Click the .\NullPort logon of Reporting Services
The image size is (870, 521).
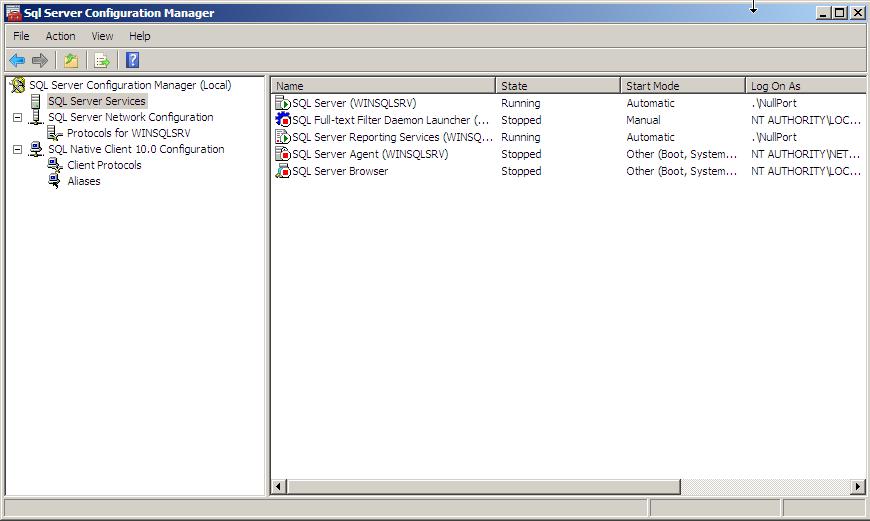point(774,137)
